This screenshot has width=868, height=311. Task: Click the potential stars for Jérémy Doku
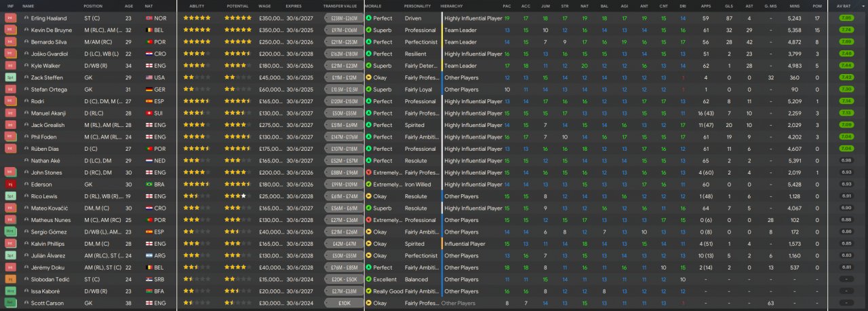[238, 268]
